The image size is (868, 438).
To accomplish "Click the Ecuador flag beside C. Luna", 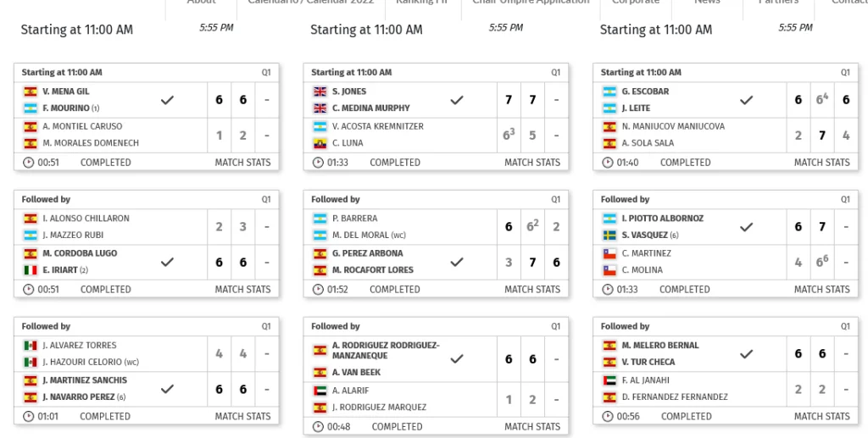I will pyautogui.click(x=320, y=143).
